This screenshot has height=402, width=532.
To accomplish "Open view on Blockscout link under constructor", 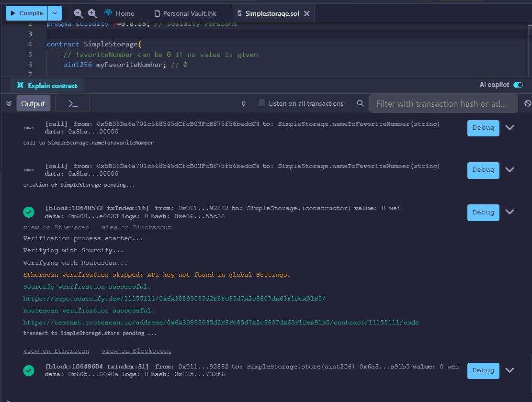I will (136, 227).
